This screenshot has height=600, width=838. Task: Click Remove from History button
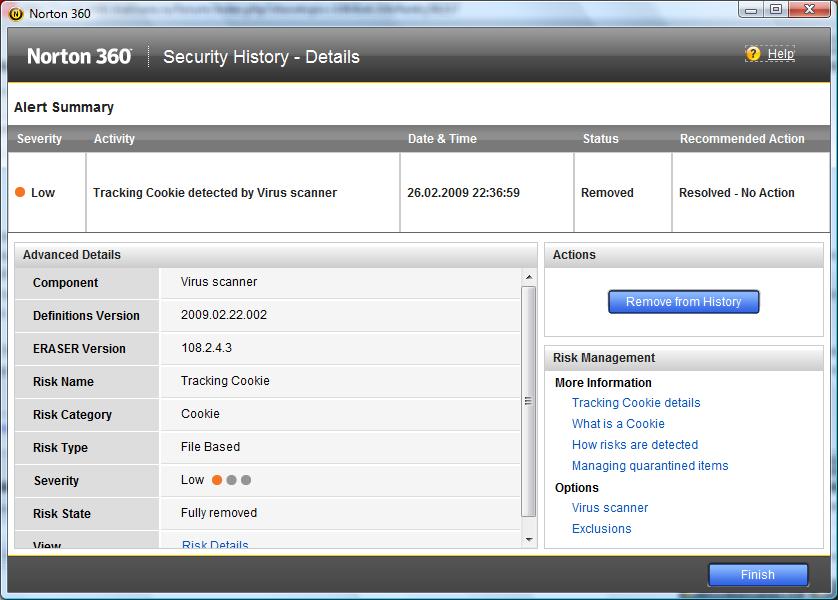(683, 302)
